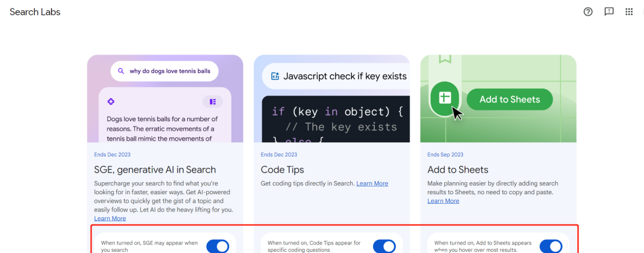
Task: Disable the Code Tips toggle
Action: pos(384,246)
